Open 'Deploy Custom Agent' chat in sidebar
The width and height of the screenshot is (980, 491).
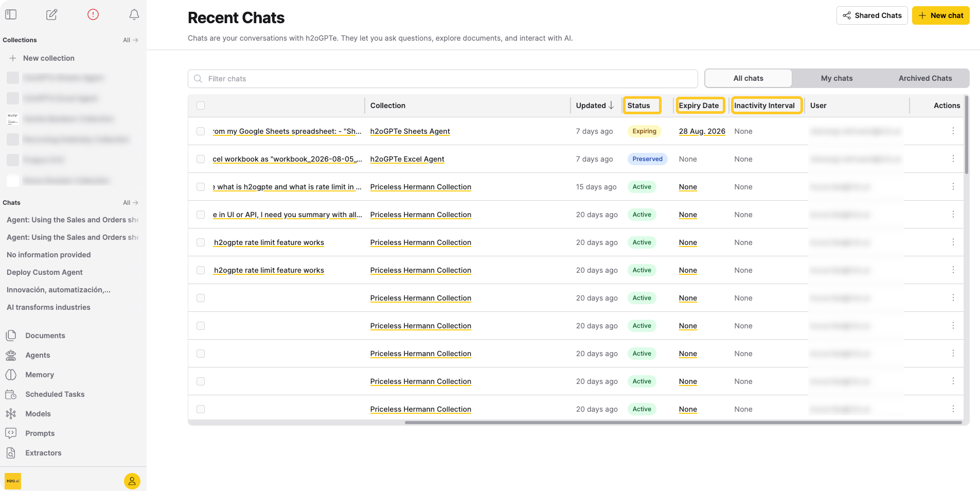click(45, 272)
